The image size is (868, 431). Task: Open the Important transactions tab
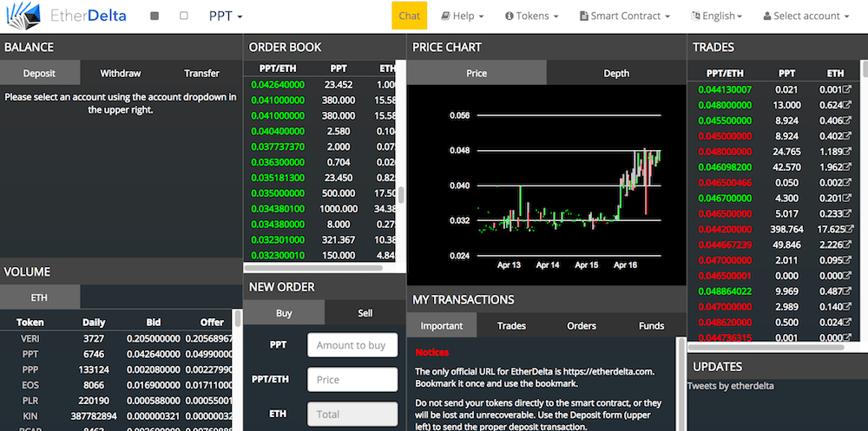(x=441, y=325)
